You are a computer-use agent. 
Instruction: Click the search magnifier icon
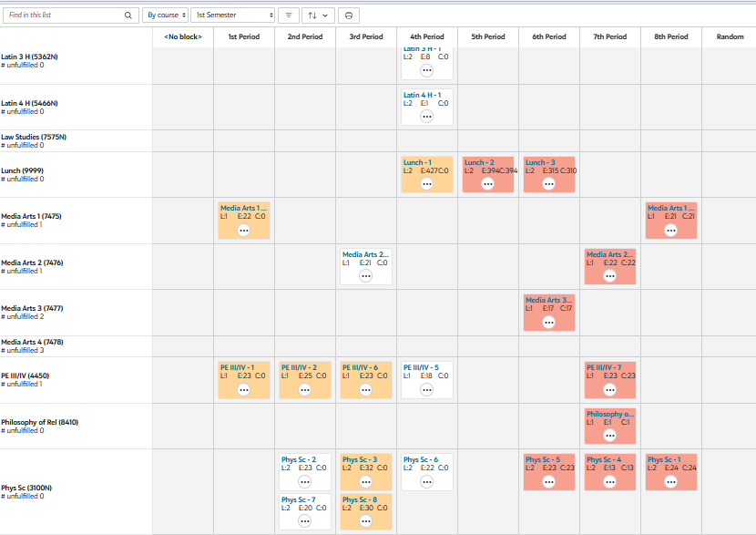click(128, 15)
